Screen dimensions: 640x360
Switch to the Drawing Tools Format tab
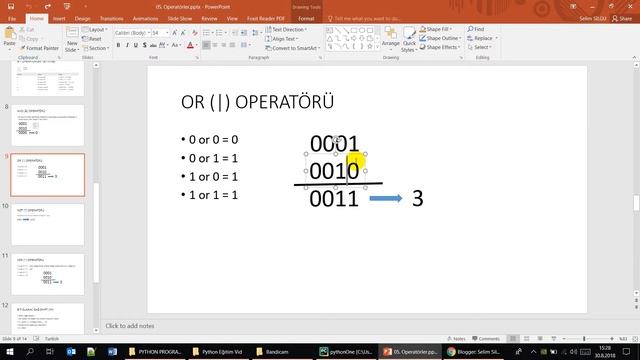coord(306,19)
